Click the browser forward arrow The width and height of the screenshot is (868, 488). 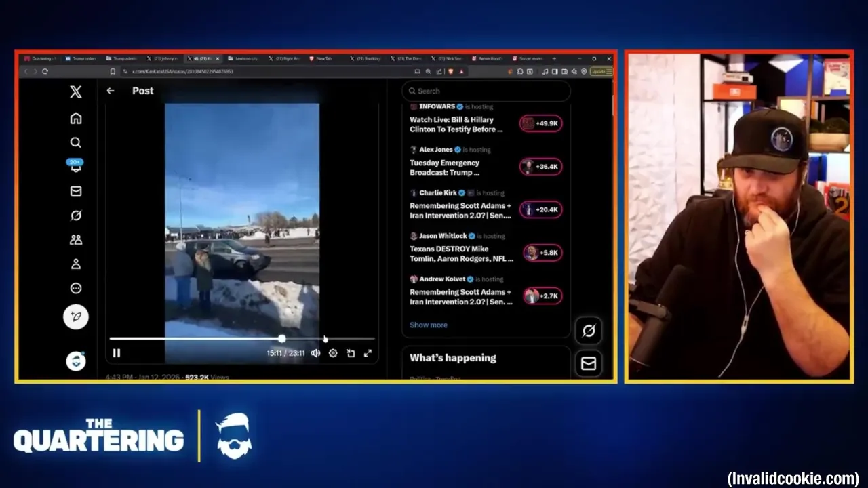pos(35,71)
